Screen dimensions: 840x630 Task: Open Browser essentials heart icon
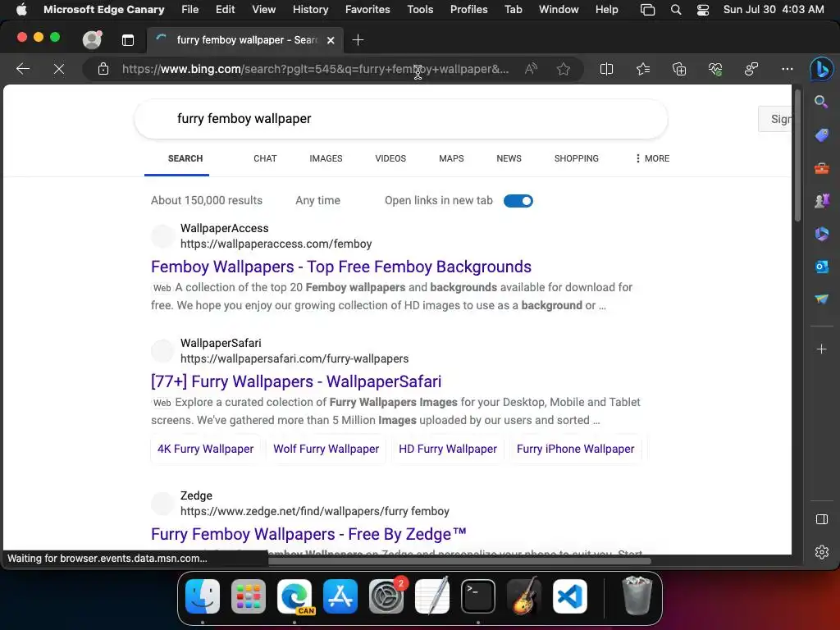tap(715, 69)
